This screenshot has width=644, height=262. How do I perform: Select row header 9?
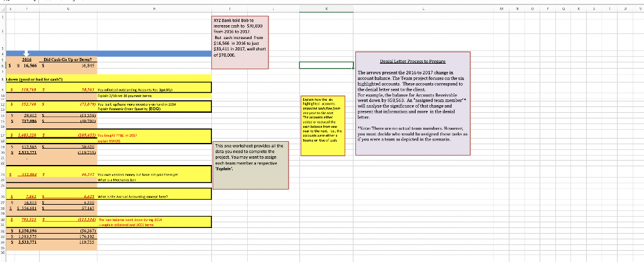coord(2,88)
